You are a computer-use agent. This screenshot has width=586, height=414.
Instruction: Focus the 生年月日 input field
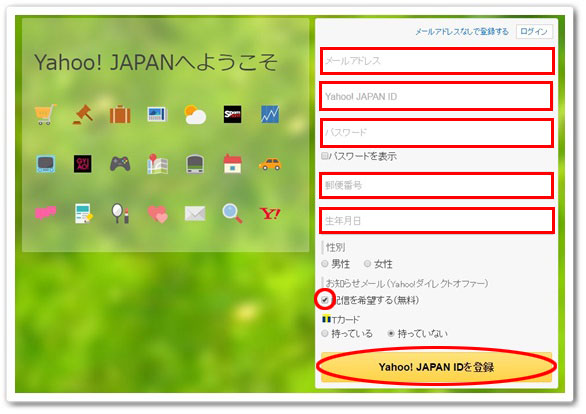[437, 221]
